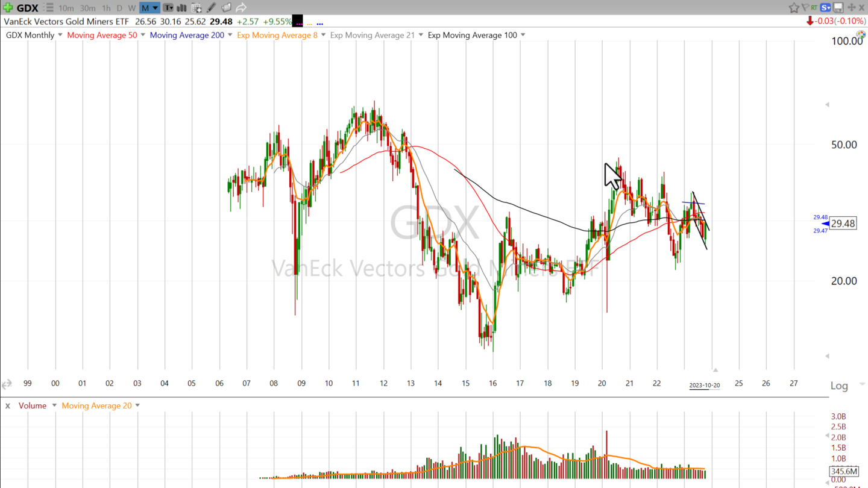
Task: Select the D daily timeframe
Action: [119, 8]
